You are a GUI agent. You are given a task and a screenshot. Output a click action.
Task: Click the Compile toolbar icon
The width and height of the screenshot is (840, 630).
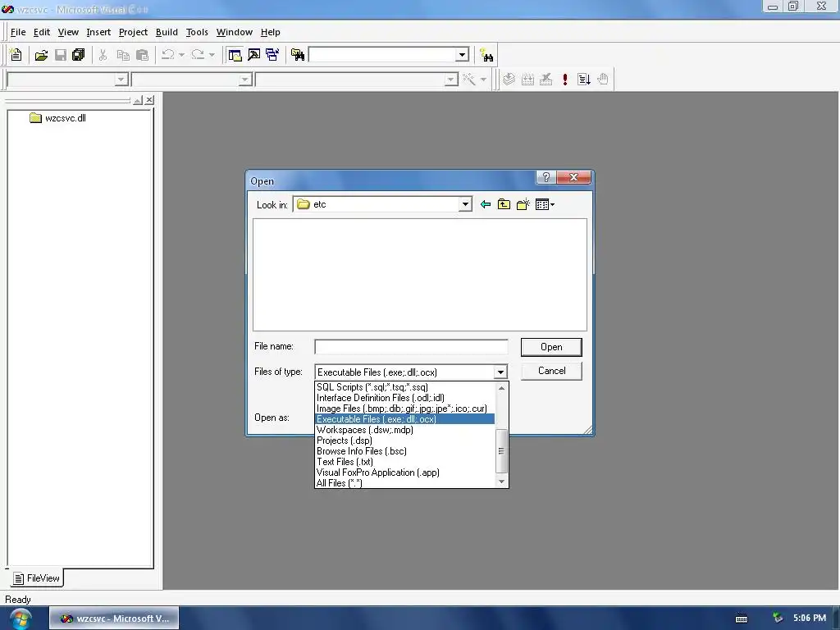click(509, 80)
